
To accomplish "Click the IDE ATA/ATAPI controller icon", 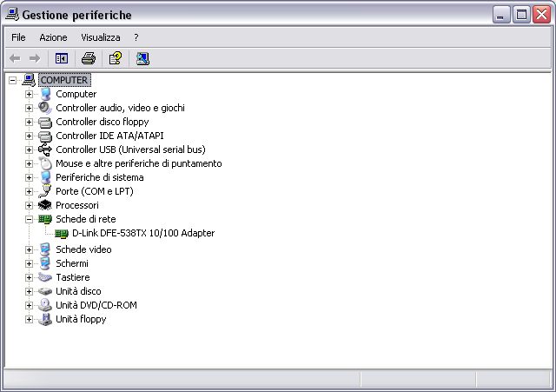I will [45, 136].
